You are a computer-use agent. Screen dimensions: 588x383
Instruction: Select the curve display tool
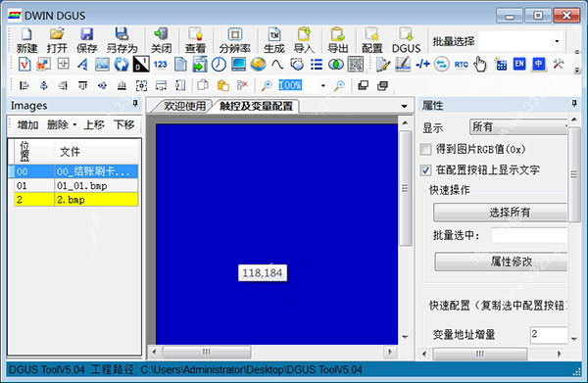[x=277, y=65]
